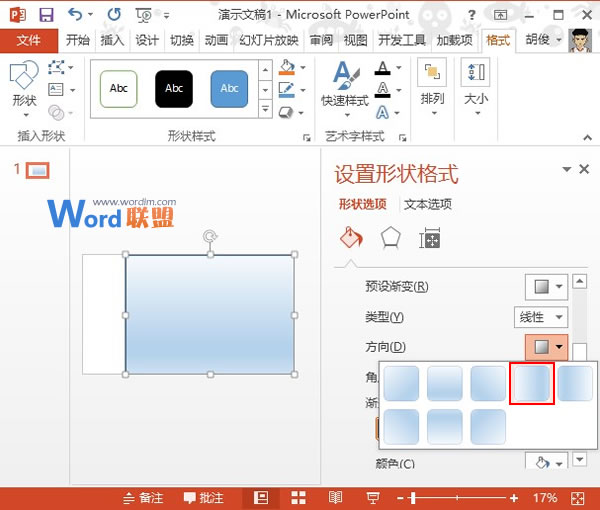Open Quick Styles WordArt button
The height and width of the screenshot is (510, 600).
[345, 89]
